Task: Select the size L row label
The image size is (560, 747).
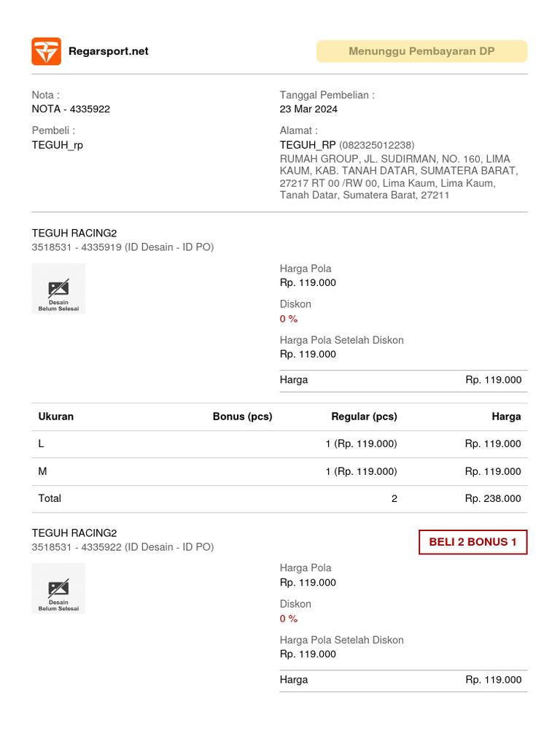Action: tap(42, 444)
